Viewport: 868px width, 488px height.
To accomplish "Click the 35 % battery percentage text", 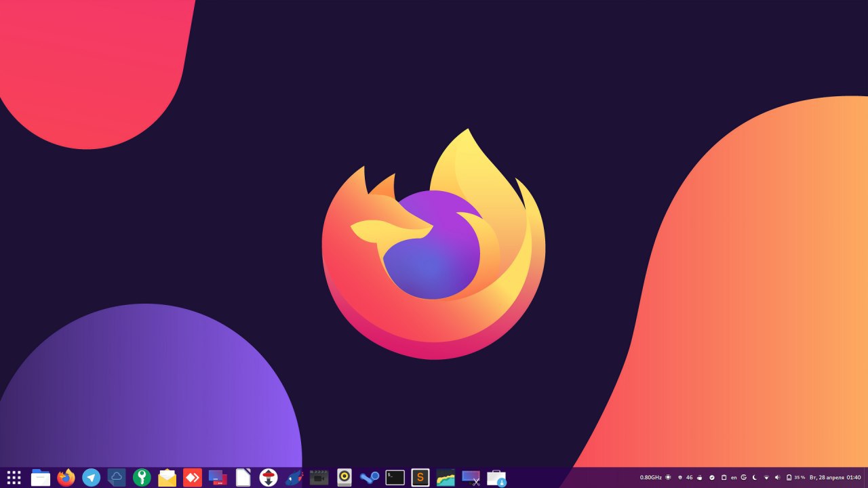I will (800, 478).
